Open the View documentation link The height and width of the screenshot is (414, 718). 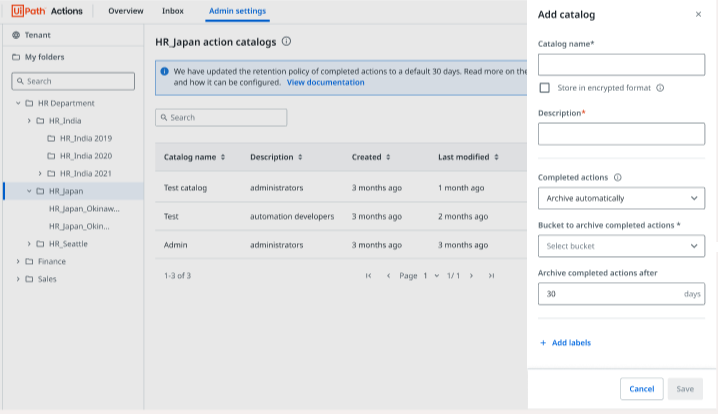tap(326, 82)
